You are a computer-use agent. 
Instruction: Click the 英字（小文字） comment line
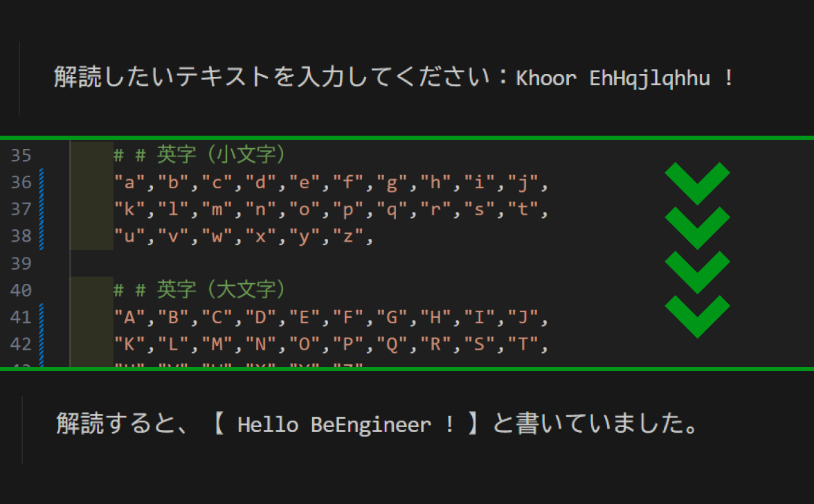pyautogui.click(x=200, y=154)
